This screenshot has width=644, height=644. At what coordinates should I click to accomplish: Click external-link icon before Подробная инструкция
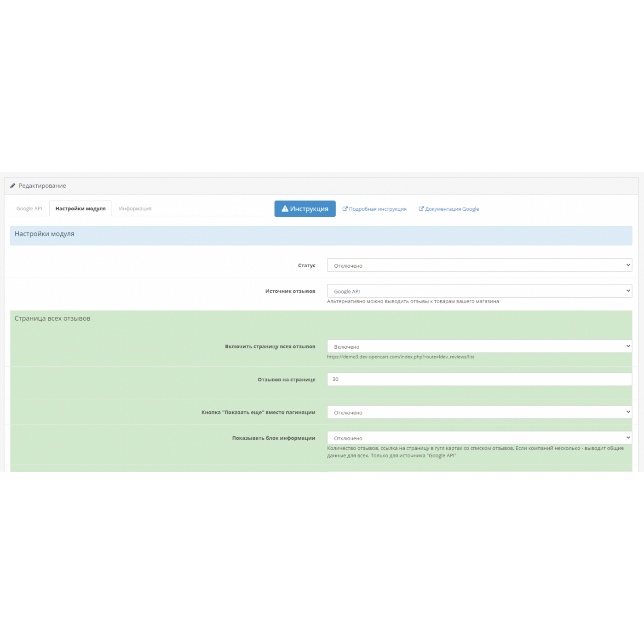pyautogui.click(x=345, y=209)
